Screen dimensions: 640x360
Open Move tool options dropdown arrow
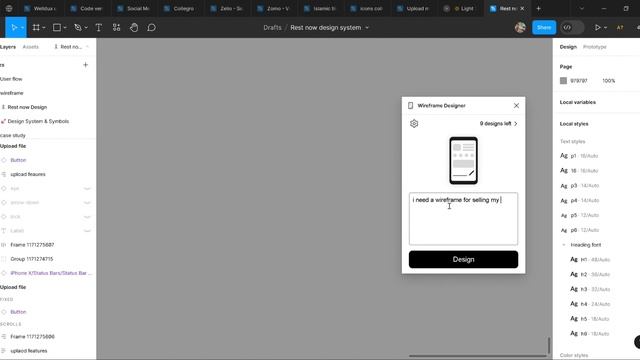22,27
